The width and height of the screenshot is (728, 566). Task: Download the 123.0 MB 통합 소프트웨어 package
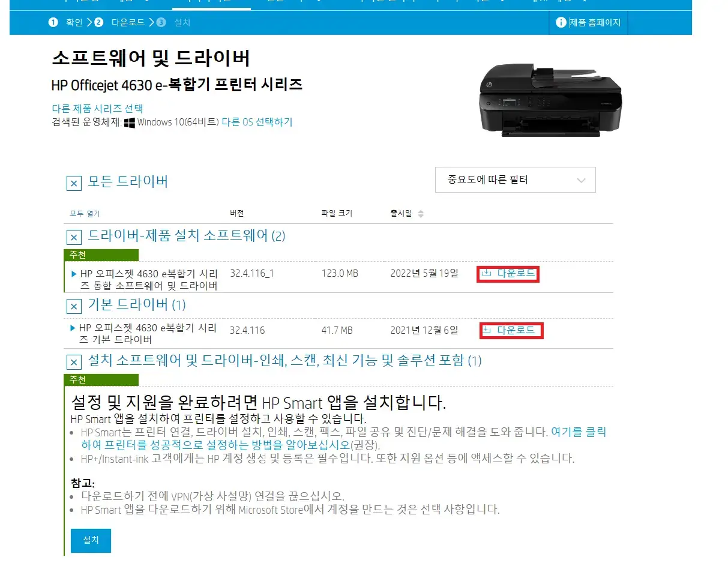click(x=508, y=274)
